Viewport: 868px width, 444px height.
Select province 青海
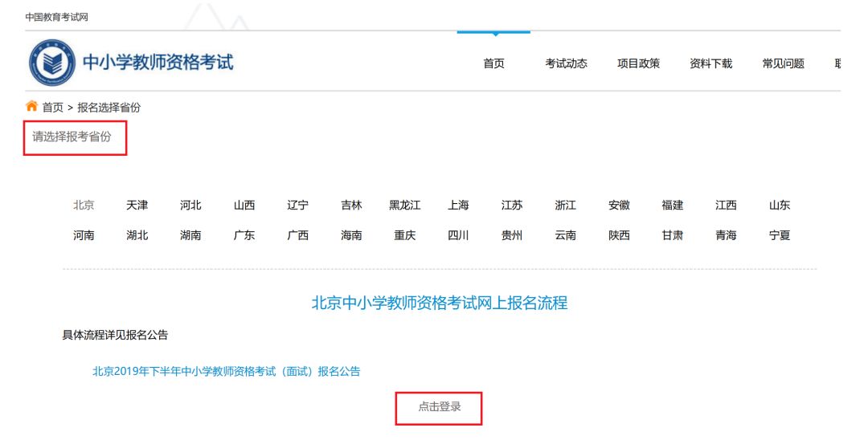[x=726, y=235]
